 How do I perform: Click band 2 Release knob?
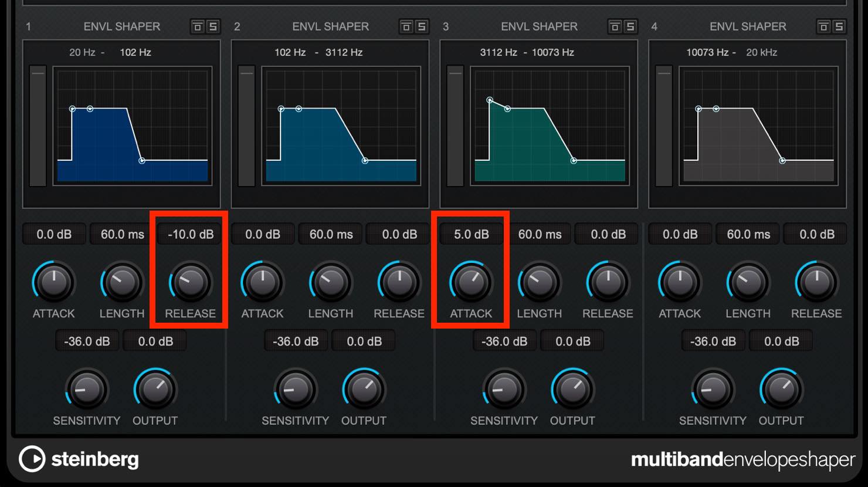[x=399, y=282]
